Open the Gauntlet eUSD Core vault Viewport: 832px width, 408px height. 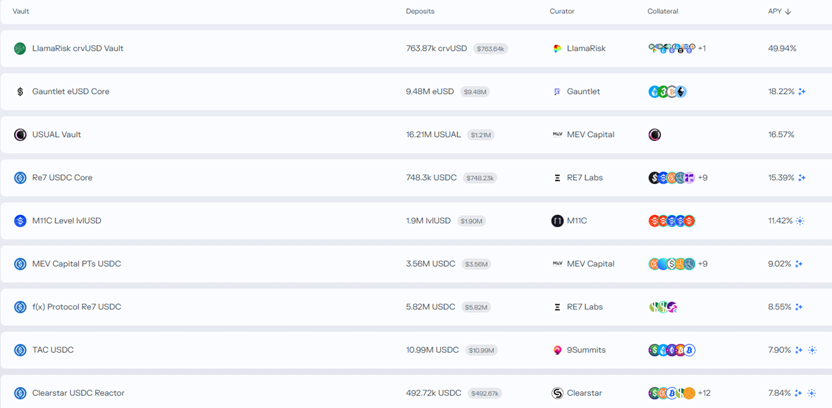[x=71, y=92]
